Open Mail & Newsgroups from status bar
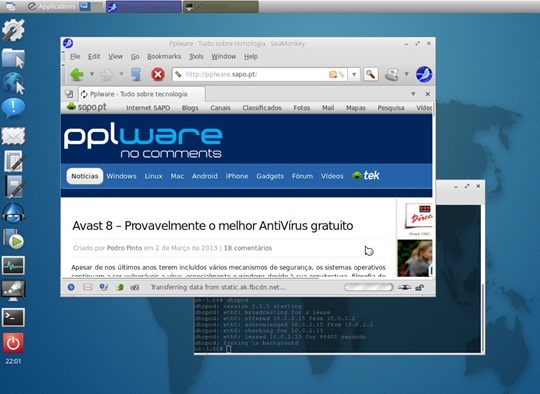This screenshot has height=394, width=540. [x=88, y=287]
